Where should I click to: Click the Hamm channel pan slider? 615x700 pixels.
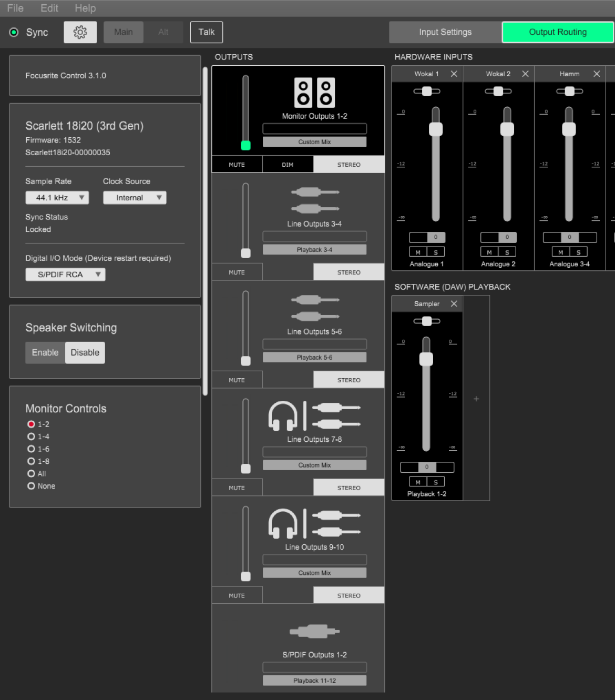[x=569, y=91]
